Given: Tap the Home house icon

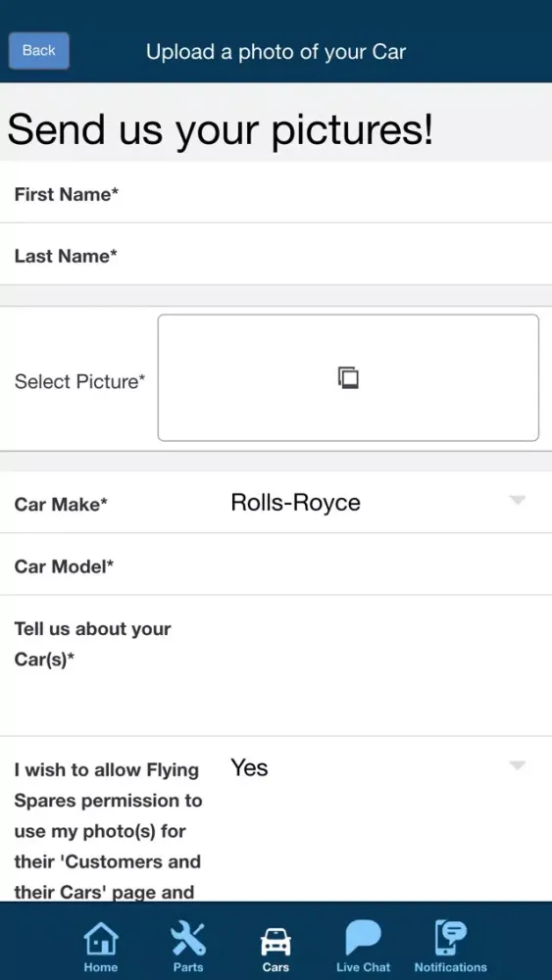Looking at the screenshot, I should (101, 938).
